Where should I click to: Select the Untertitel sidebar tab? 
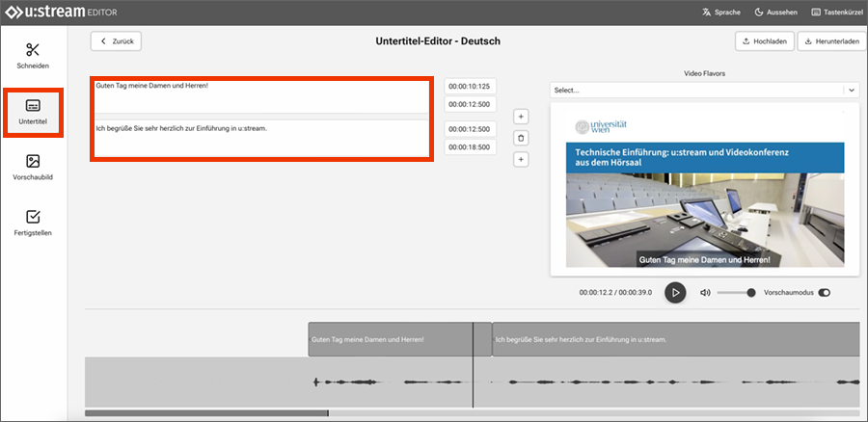[33, 112]
